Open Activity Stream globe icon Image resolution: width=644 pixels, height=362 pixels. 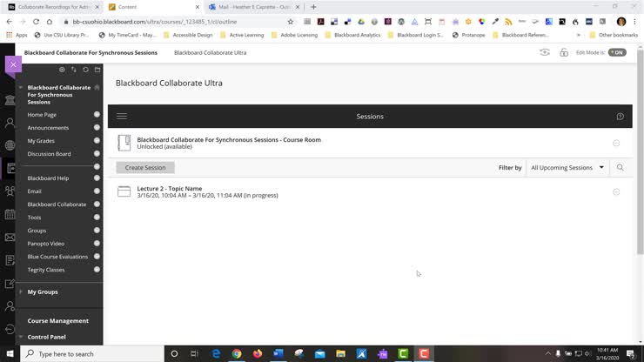[x=10, y=145]
